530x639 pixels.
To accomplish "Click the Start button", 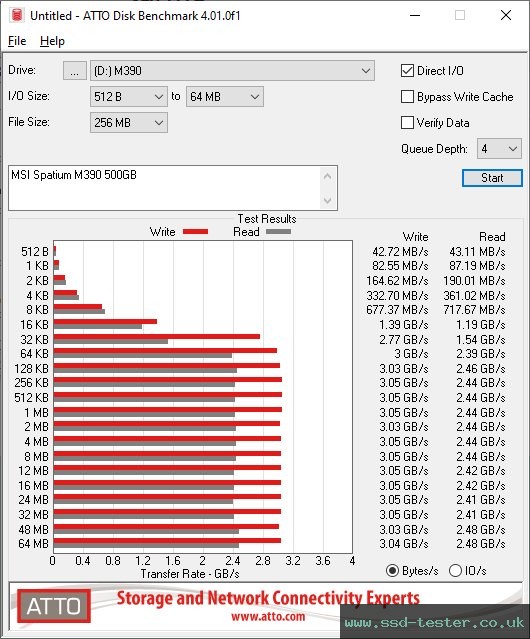I will pos(492,178).
